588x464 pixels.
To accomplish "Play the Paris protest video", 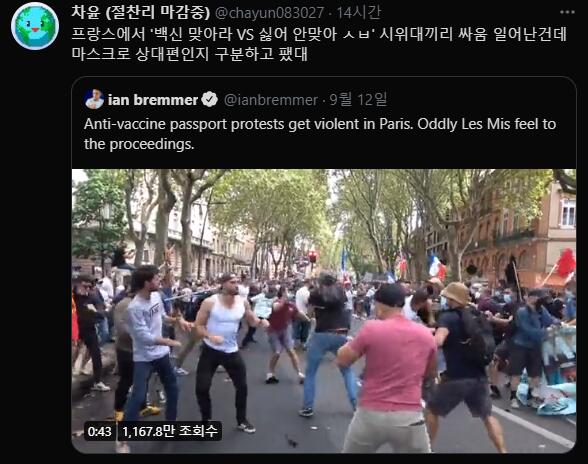I will [x=324, y=311].
